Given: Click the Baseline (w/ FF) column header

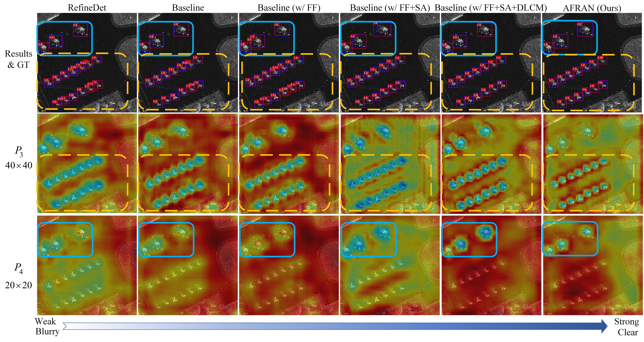Looking at the screenshot, I should point(289,8).
